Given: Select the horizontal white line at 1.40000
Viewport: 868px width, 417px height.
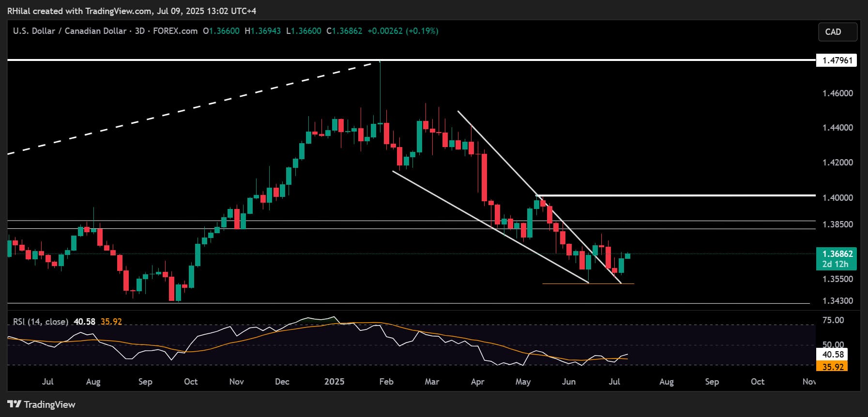Looking at the screenshot, I should point(678,195).
